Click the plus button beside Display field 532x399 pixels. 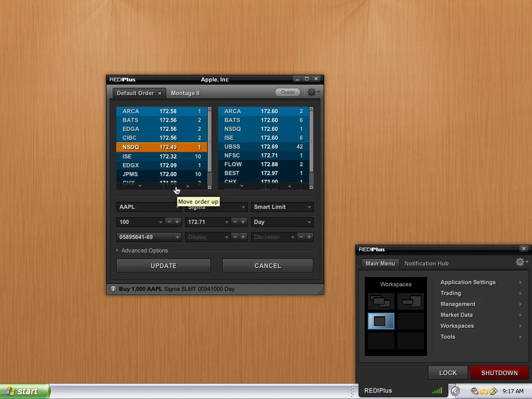click(x=243, y=237)
